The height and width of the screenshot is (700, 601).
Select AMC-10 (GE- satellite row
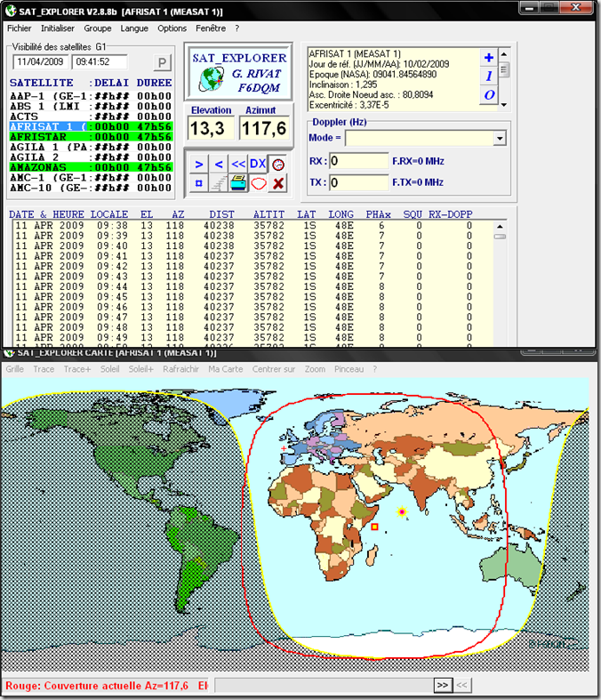coord(91,188)
